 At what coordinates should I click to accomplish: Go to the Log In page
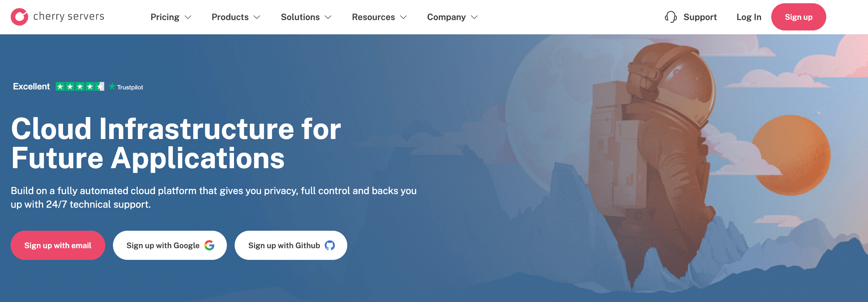point(748,17)
